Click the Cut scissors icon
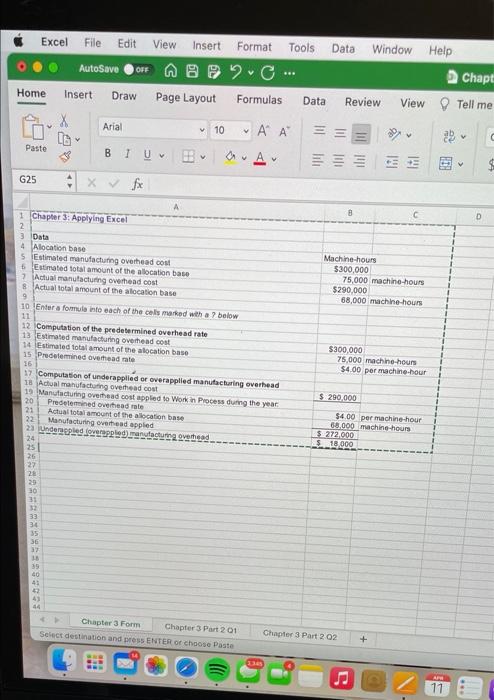This screenshot has width=494, height=700. [x=65, y=121]
